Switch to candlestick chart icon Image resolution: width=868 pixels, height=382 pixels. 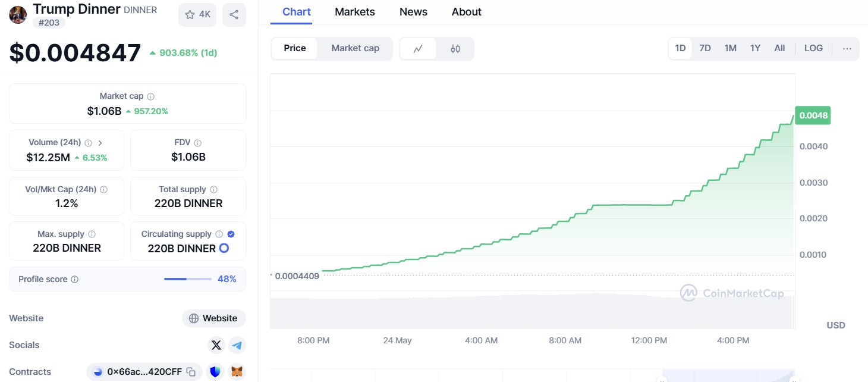coord(455,49)
